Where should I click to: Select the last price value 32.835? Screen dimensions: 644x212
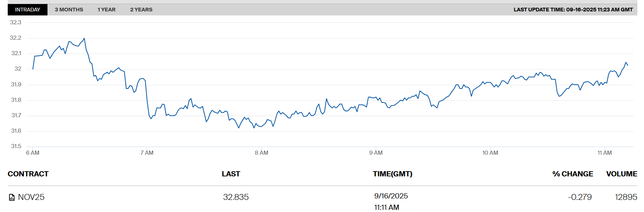point(236,197)
